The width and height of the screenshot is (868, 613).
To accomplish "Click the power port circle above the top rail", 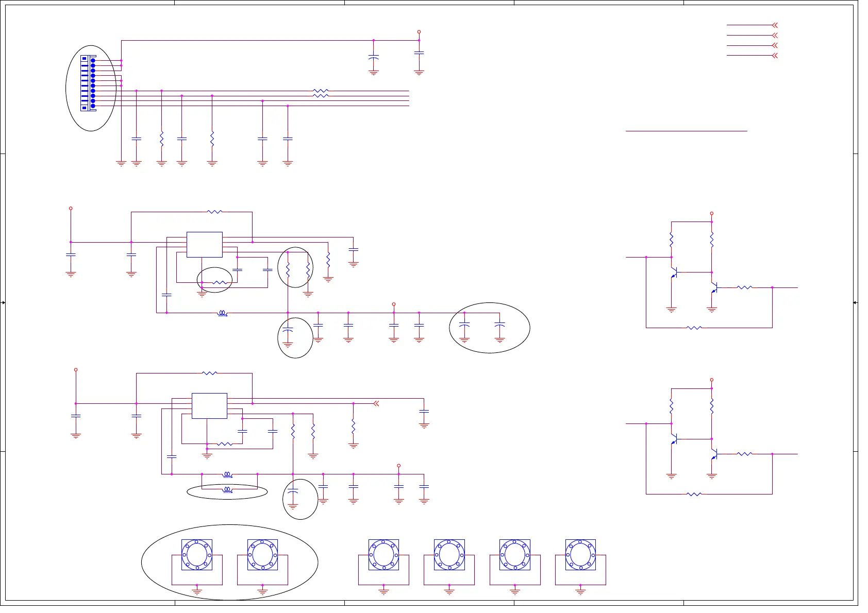I will (419, 32).
